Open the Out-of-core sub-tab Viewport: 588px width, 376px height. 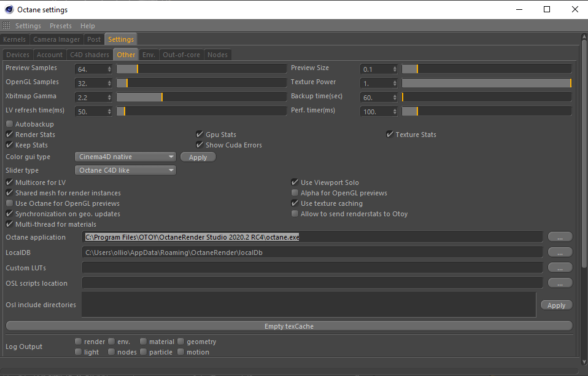point(182,55)
